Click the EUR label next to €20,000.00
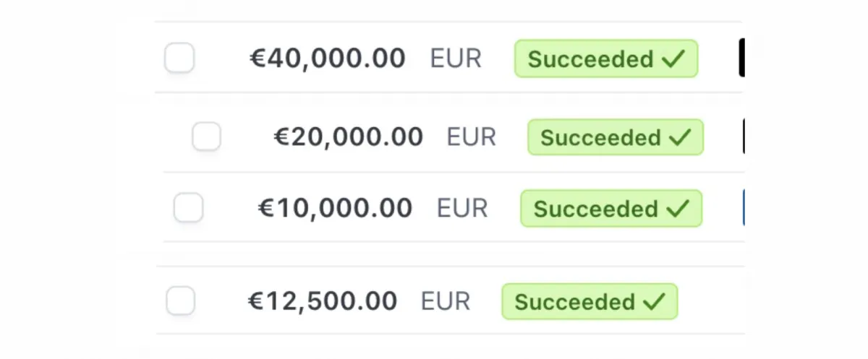Viewport: 868px width, 359px height. 472,137
